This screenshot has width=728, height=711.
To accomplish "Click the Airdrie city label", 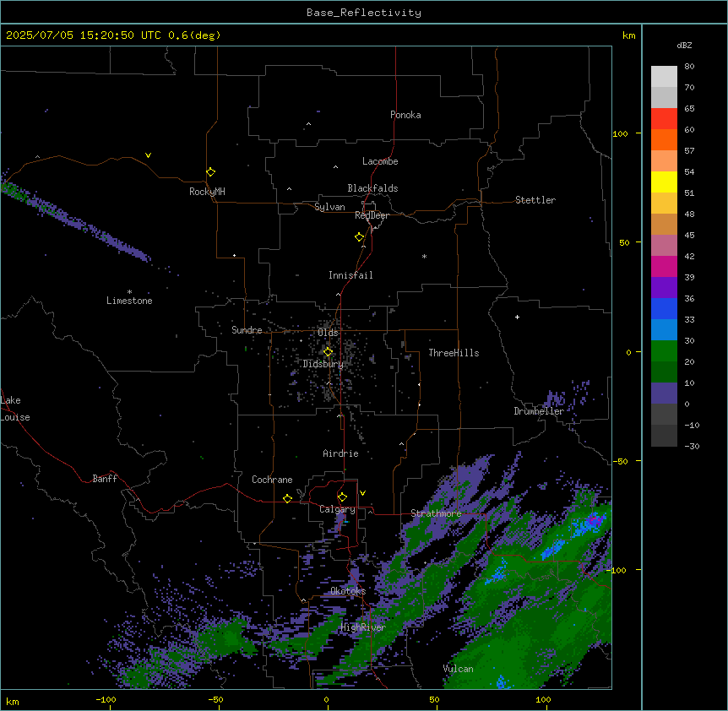I will [340, 453].
